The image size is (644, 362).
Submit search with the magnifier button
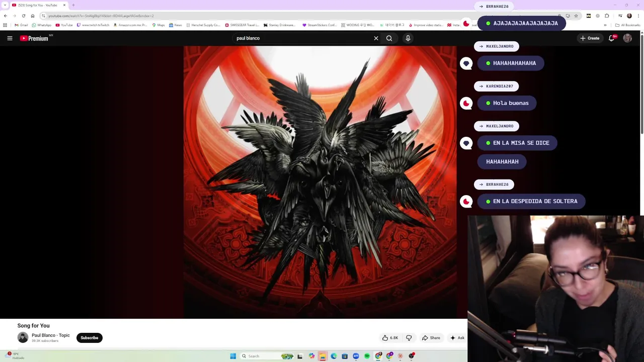tap(389, 38)
